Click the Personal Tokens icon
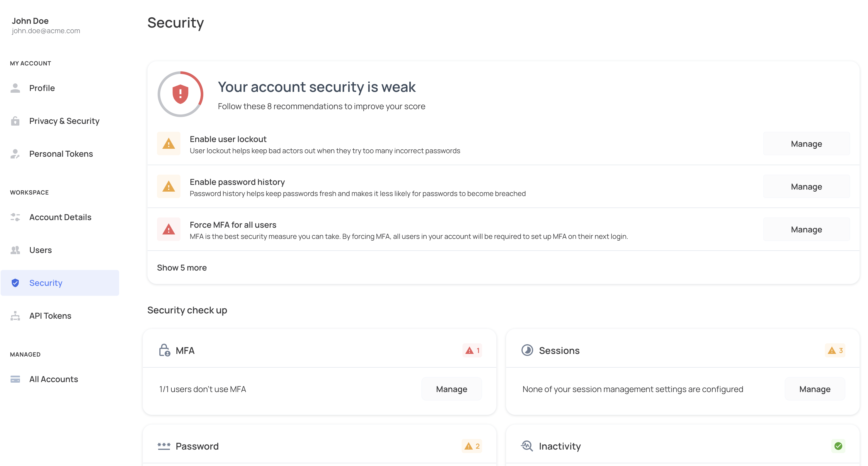The height and width of the screenshot is (466, 868). [x=15, y=154]
